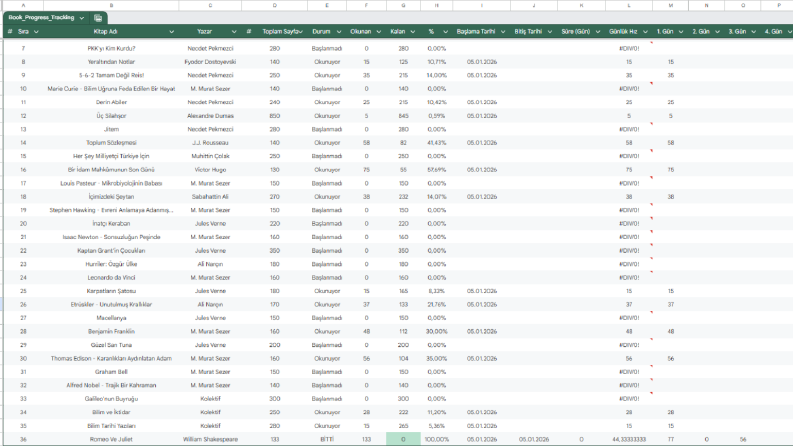Viewport: 793px width, 446px height.
Task: Open the % column dropdown arrow
Action: click(445, 31)
